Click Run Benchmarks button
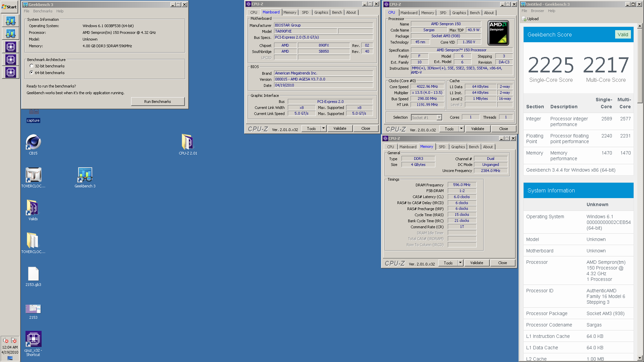Viewport: 644px width, 362px height. tap(158, 102)
